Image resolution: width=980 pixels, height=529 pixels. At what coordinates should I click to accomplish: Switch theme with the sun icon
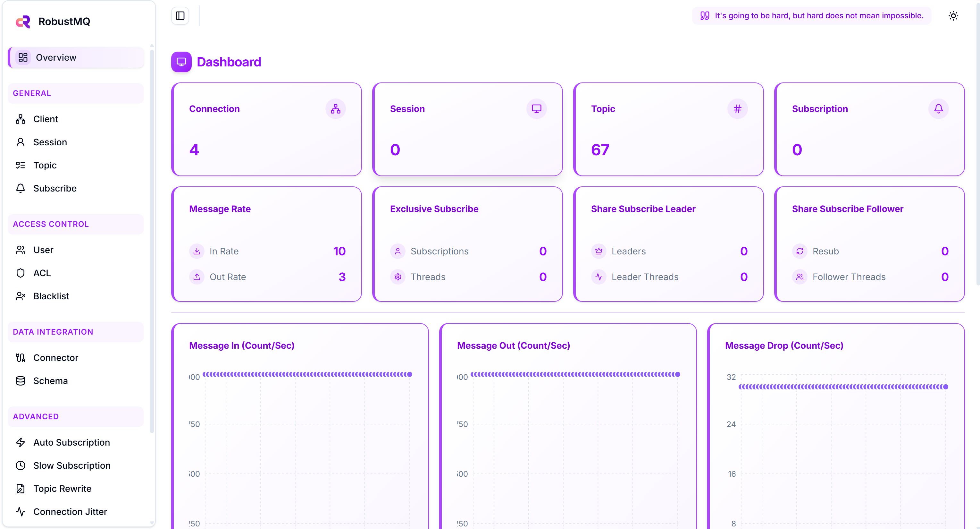(953, 16)
